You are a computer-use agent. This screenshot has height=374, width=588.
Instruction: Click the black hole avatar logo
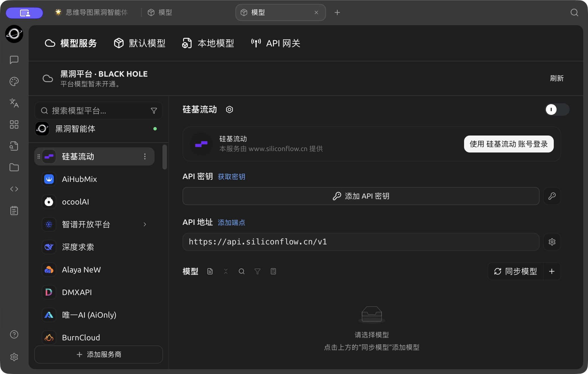[x=14, y=34]
